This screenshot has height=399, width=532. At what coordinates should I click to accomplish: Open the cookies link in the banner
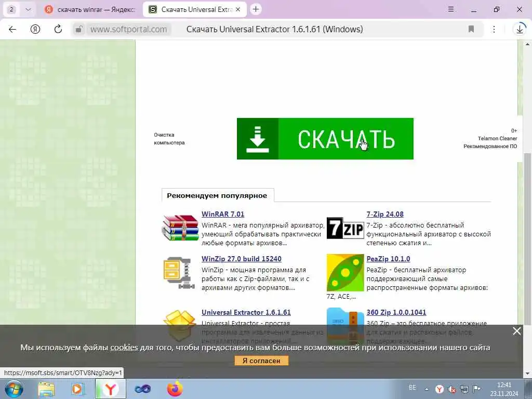tap(124, 348)
